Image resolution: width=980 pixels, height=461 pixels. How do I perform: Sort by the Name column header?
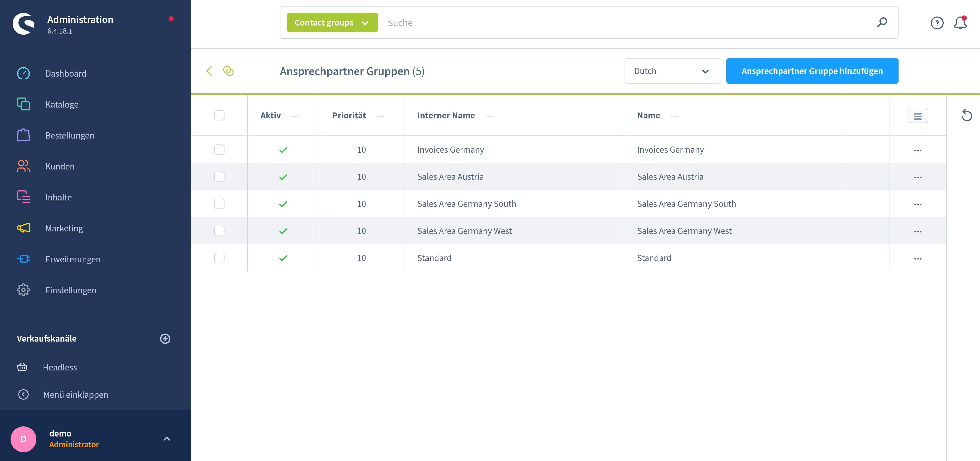tap(648, 115)
